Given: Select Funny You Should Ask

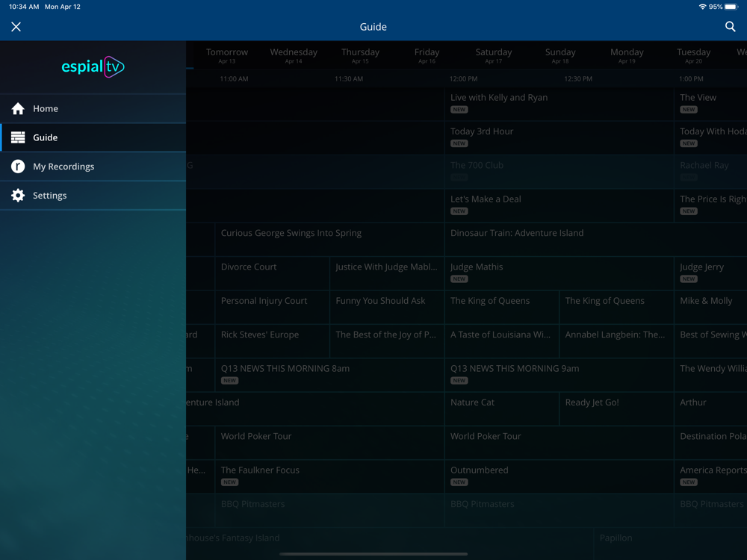Looking at the screenshot, I should 387,307.
